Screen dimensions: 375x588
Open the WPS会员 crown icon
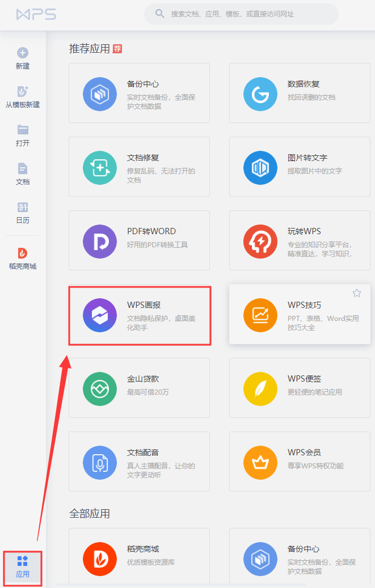click(260, 463)
